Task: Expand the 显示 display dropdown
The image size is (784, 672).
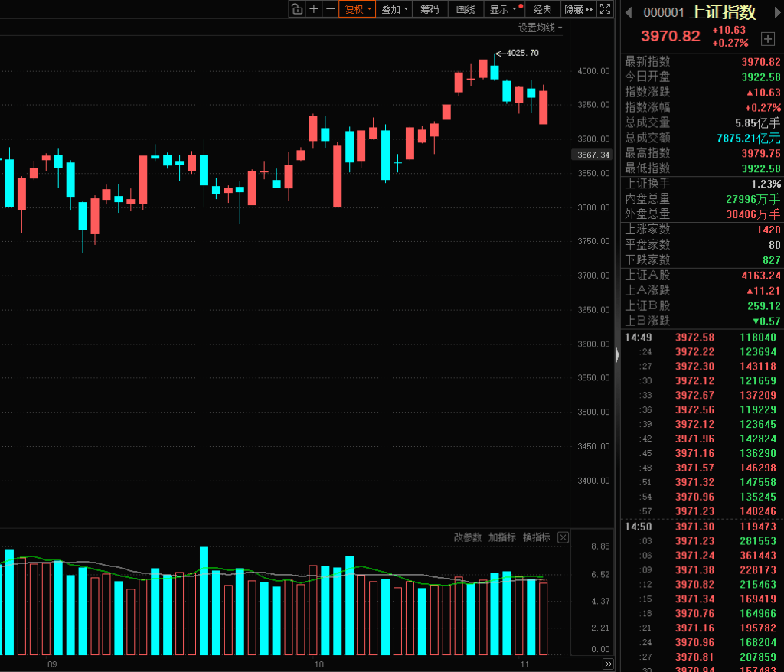Action: coord(503,9)
